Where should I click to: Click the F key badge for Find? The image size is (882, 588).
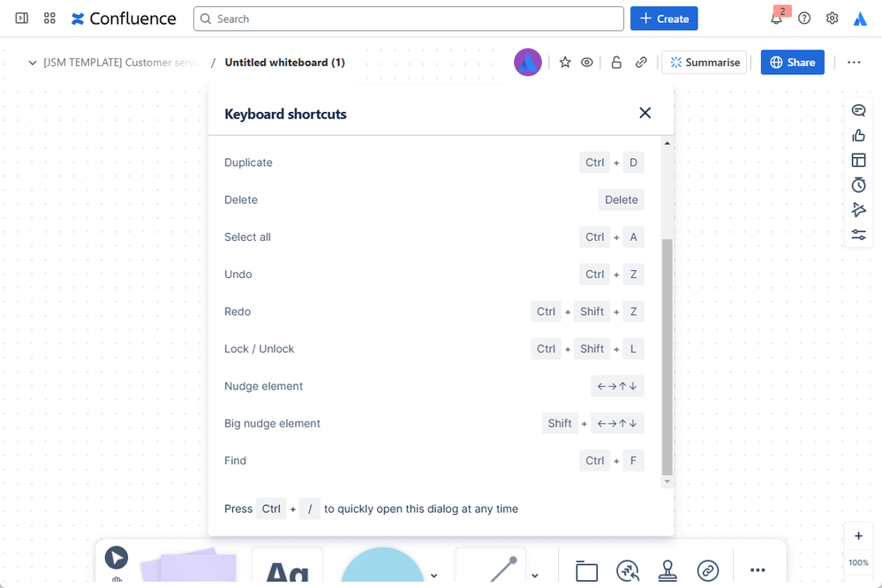click(633, 460)
